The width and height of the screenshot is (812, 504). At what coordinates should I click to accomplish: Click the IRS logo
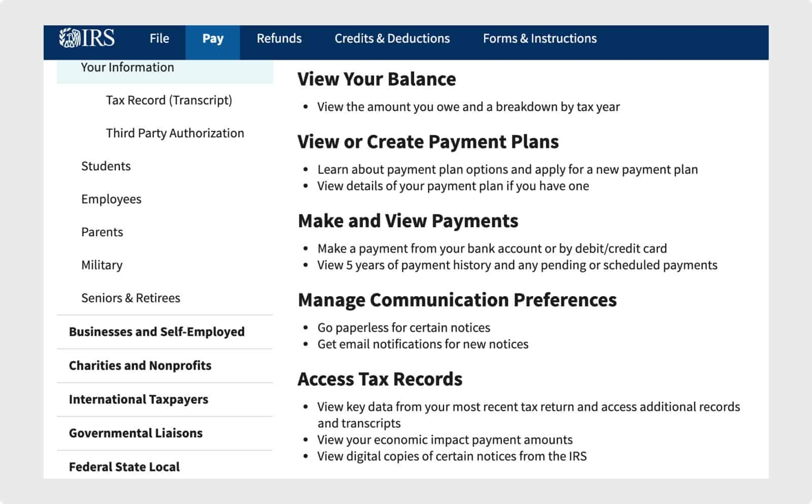[87, 38]
